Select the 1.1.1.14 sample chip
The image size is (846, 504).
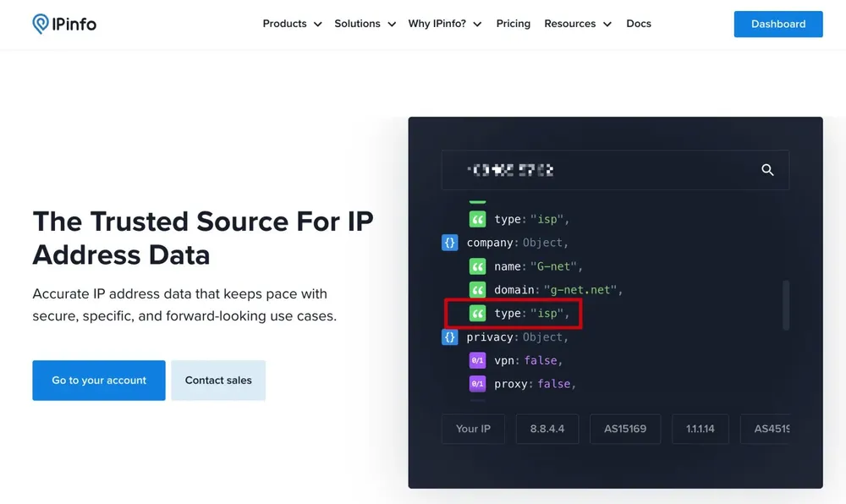(x=700, y=429)
